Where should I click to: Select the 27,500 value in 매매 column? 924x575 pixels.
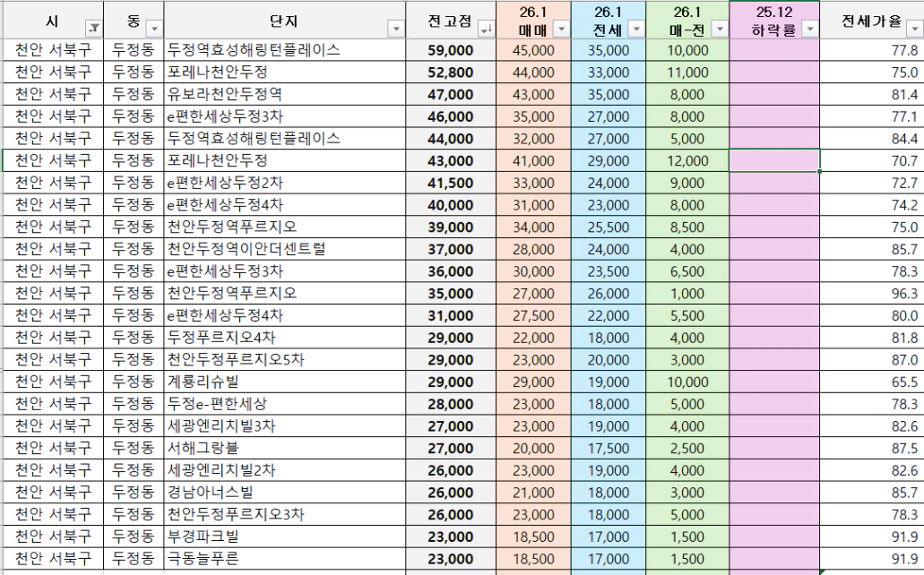pyautogui.click(x=533, y=315)
